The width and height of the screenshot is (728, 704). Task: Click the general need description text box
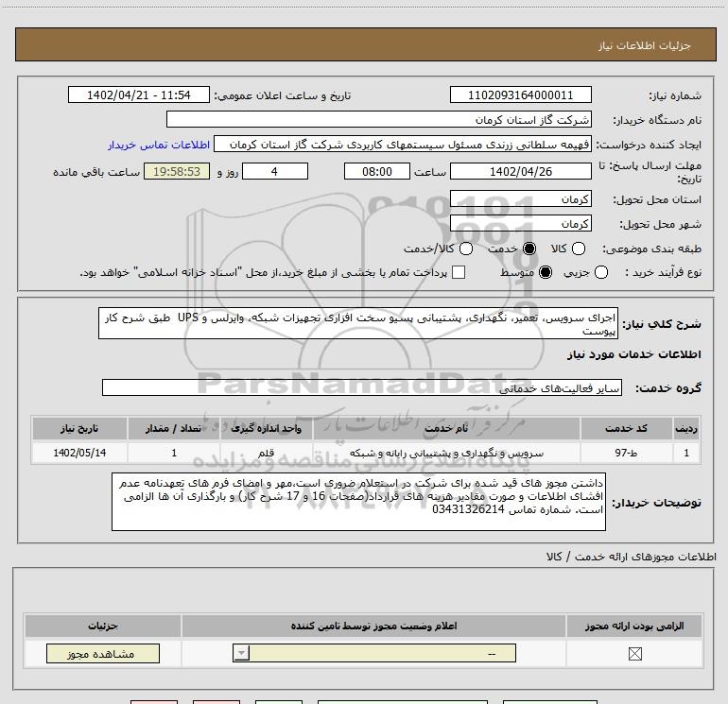pos(358,323)
